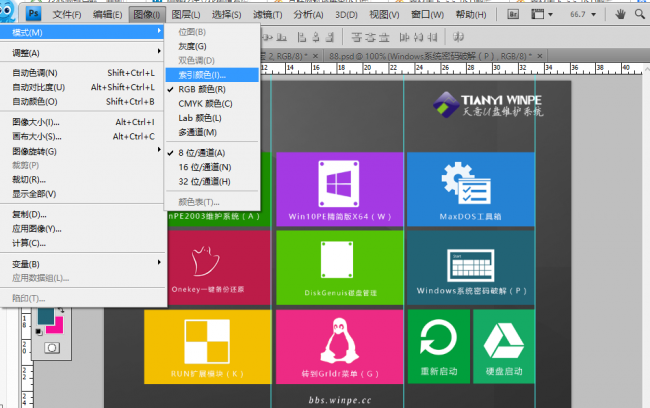Viewport: 650px width, 408px height.
Task: Expand the 图像旋转(G) submenu
Action: 82,151
